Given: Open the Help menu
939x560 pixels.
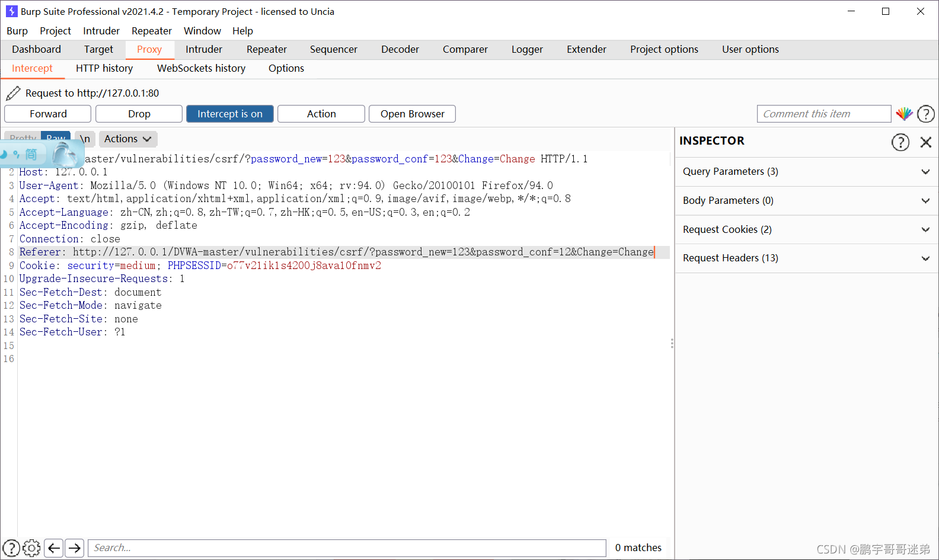Looking at the screenshot, I should click(242, 31).
